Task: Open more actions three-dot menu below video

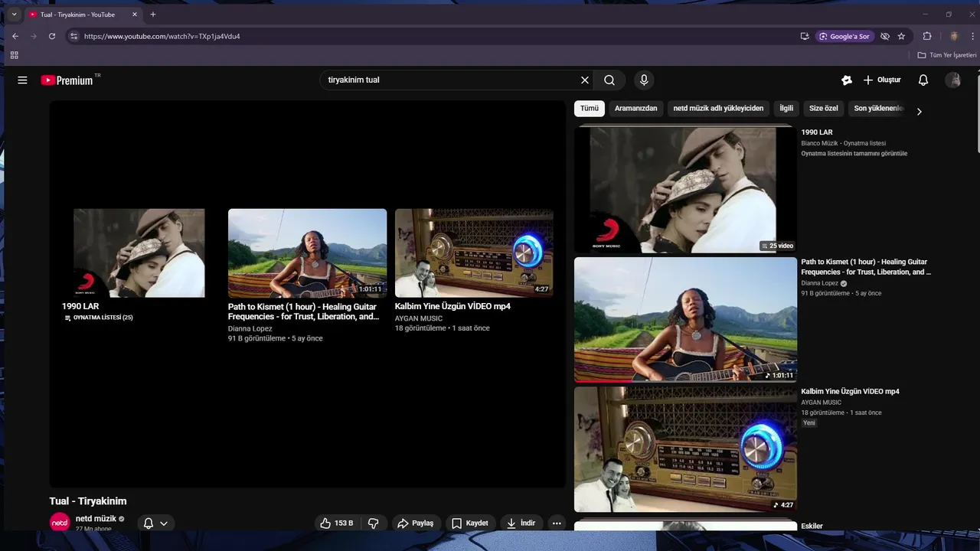Action: tap(557, 523)
